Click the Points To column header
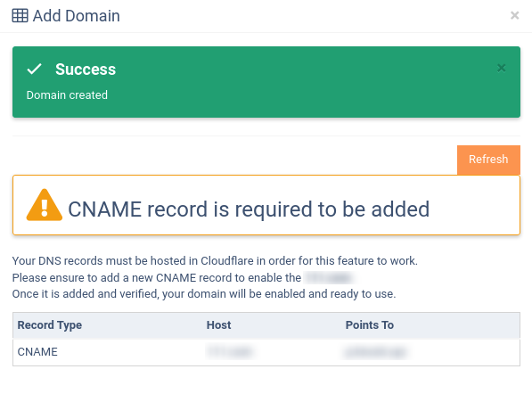 (370, 325)
